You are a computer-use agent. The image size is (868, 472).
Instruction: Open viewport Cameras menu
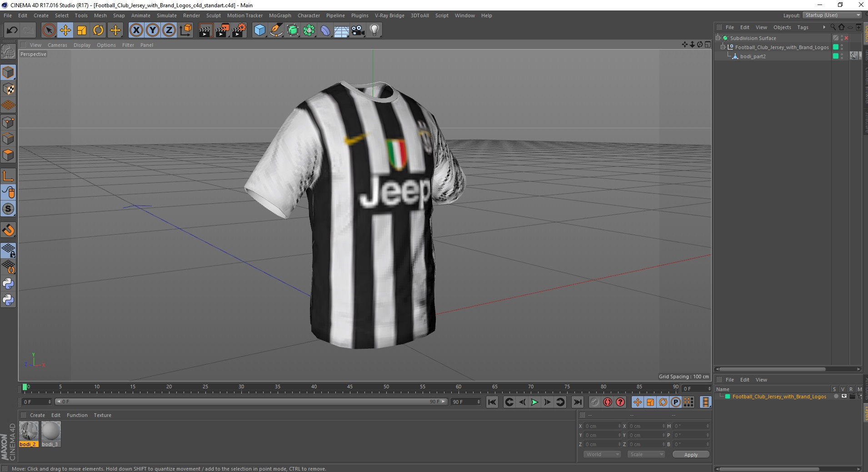coord(57,45)
